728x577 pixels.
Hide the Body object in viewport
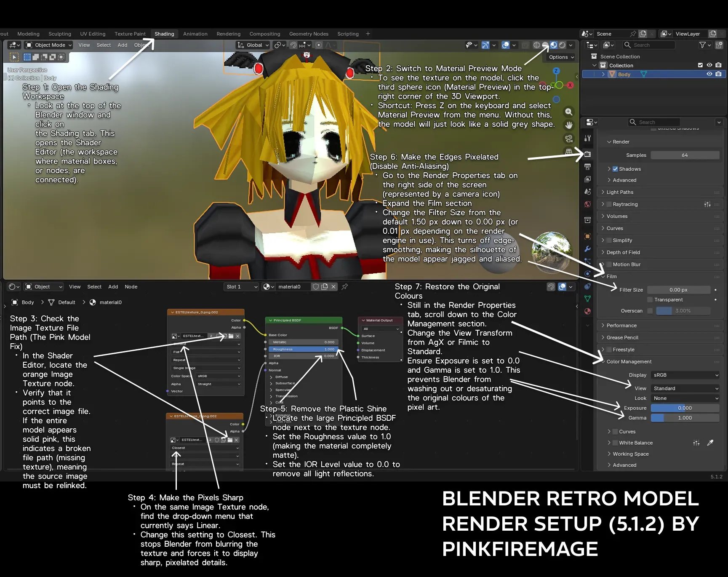point(709,74)
